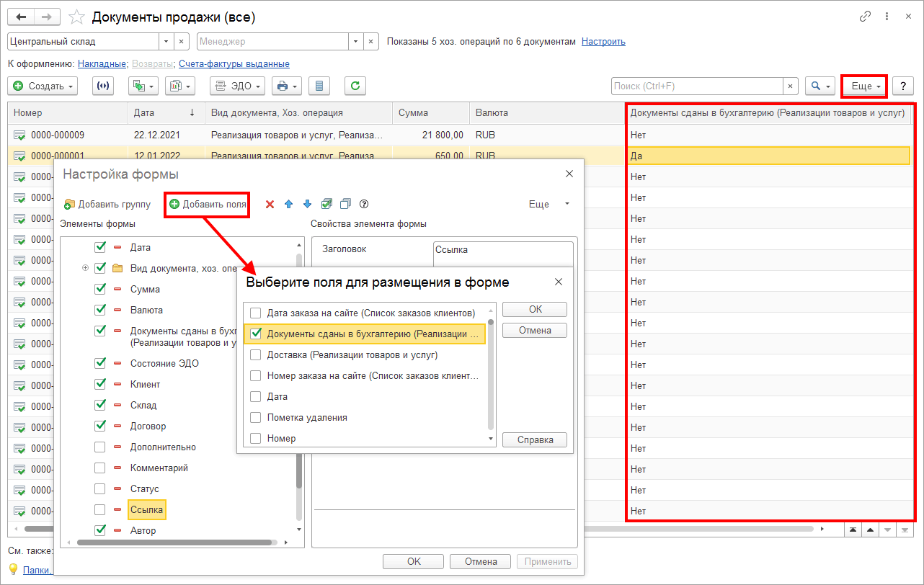The image size is (924, 585).
Task: Sort by the Номер column header
Action: pos(68,112)
